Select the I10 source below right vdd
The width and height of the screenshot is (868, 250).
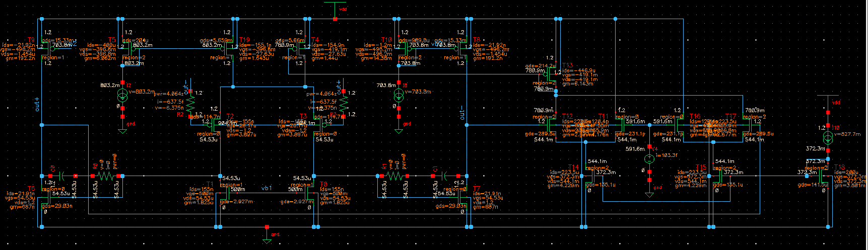[828, 137]
